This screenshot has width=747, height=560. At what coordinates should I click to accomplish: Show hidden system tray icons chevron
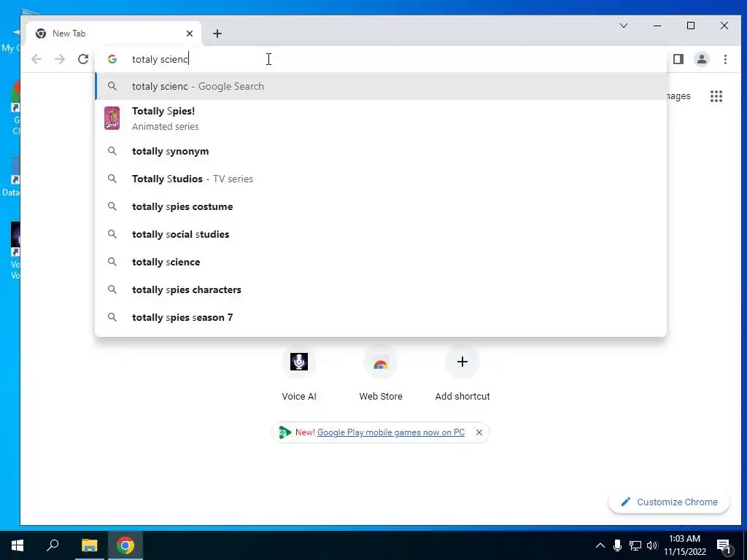pos(600,545)
